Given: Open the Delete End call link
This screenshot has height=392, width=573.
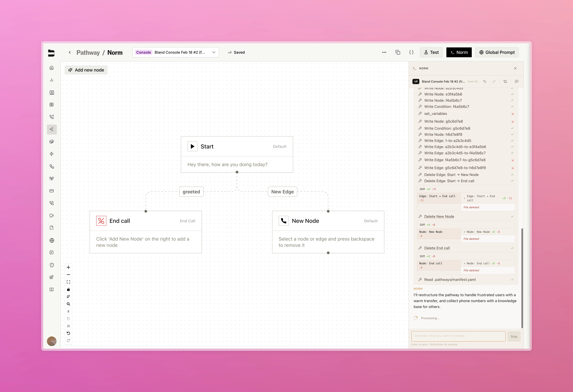Looking at the screenshot, I should [437, 248].
